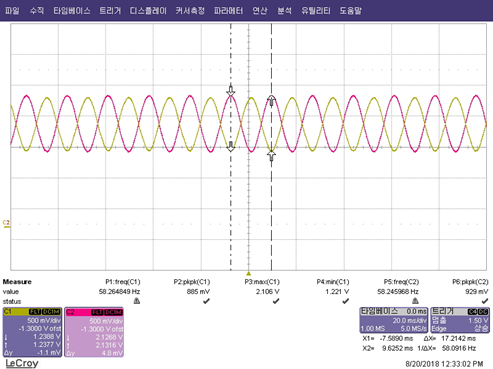Open the 커서측정 menu
The image size is (493, 369).
coord(190,11)
